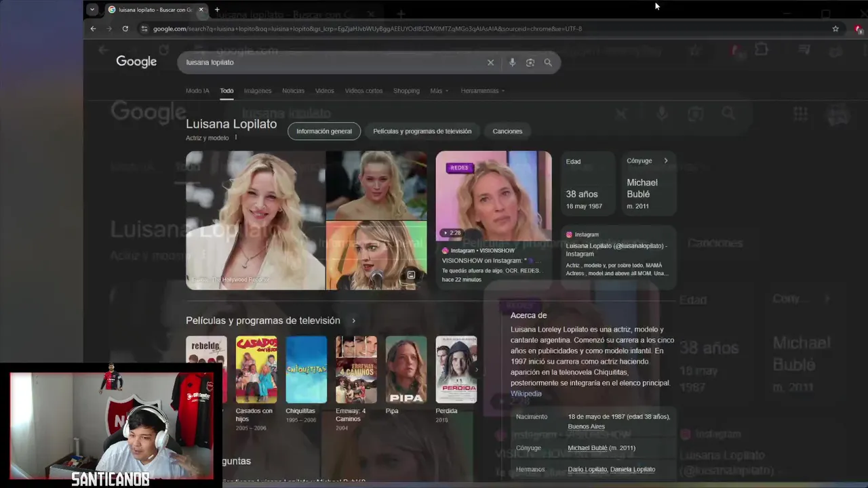Switch to the Imágenes tab
This screenshot has width=868, height=488.
point(258,91)
